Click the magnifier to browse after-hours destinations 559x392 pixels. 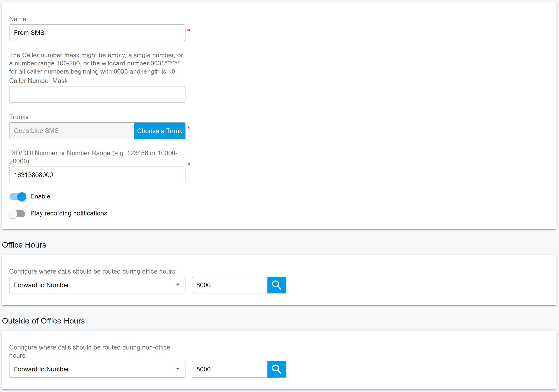[x=277, y=369]
